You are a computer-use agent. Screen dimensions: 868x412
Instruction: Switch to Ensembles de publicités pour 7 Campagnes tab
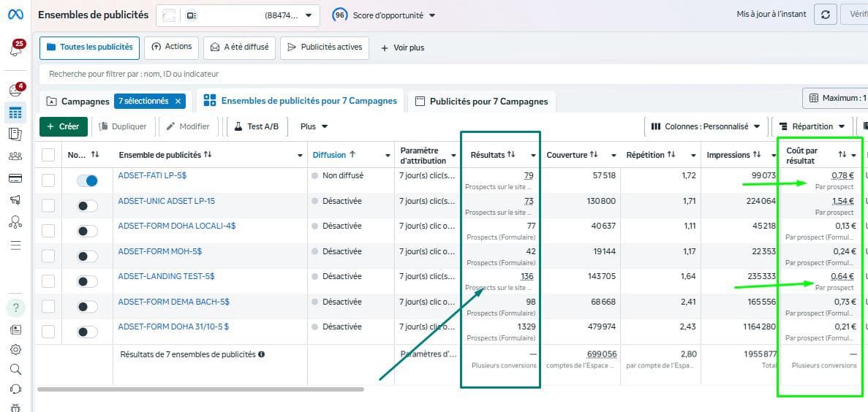pos(301,101)
